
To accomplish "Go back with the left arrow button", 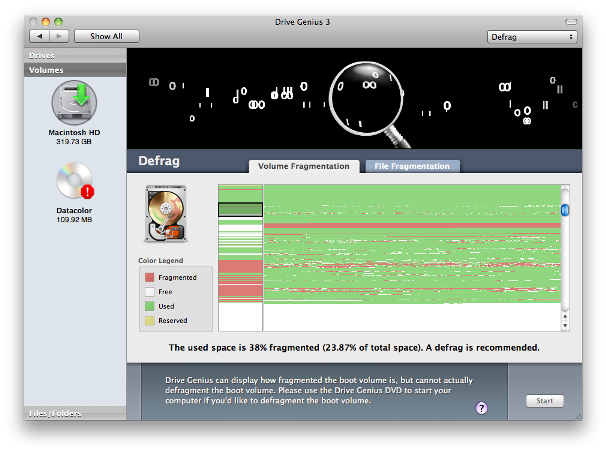I will (39, 36).
